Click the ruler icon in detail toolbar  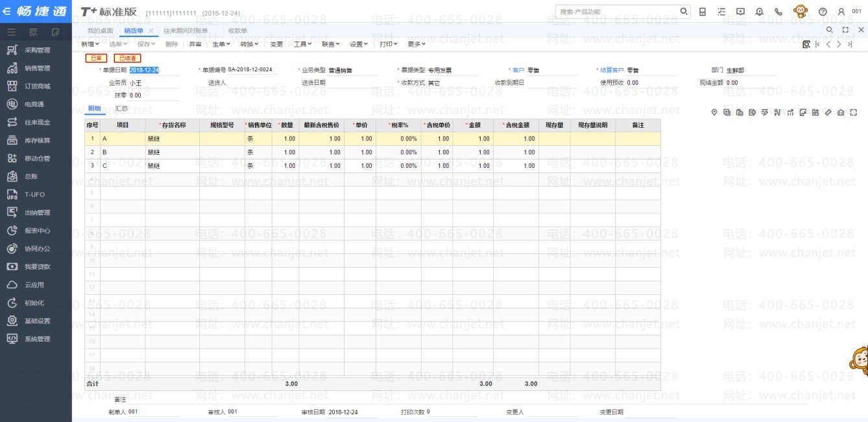[828, 113]
